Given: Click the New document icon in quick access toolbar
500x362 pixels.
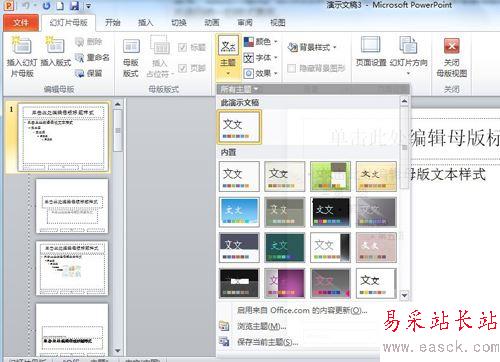Looking at the screenshot, I should (60, 6).
